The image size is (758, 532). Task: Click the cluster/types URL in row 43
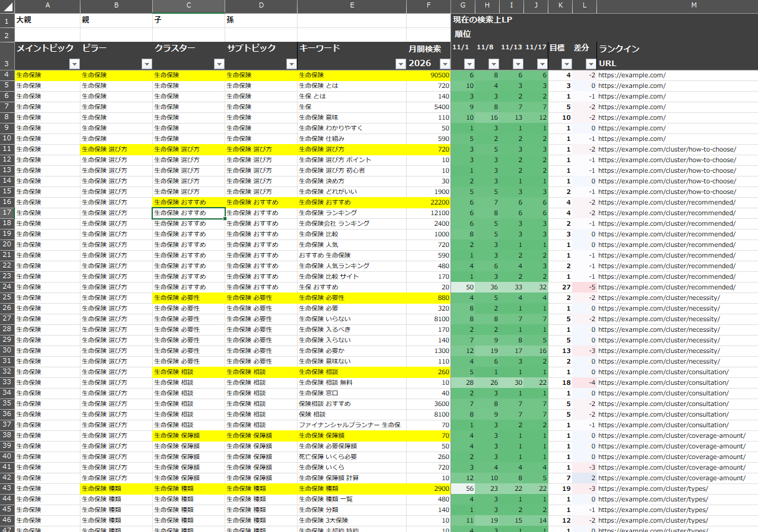653,489
